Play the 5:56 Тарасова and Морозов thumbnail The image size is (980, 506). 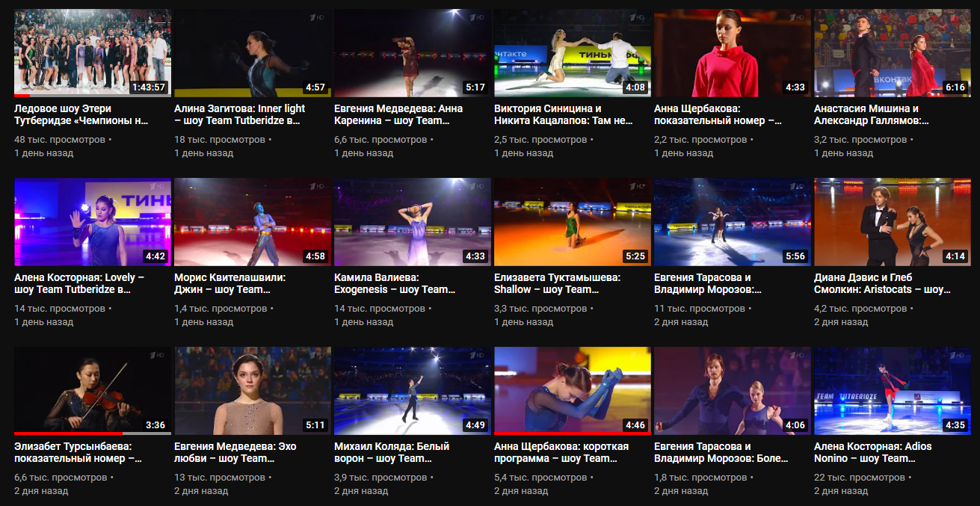pyautogui.click(x=732, y=222)
